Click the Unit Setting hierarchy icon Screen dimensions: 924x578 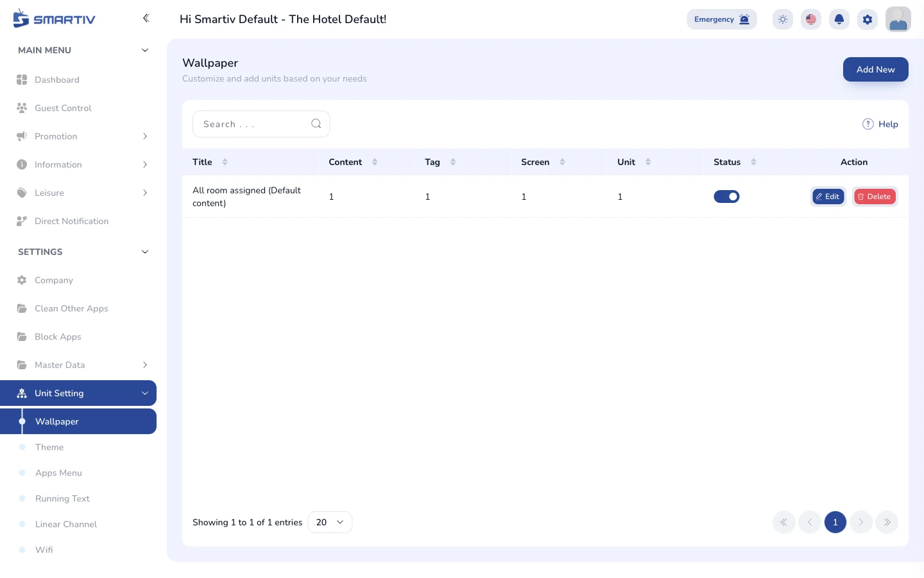[22, 393]
